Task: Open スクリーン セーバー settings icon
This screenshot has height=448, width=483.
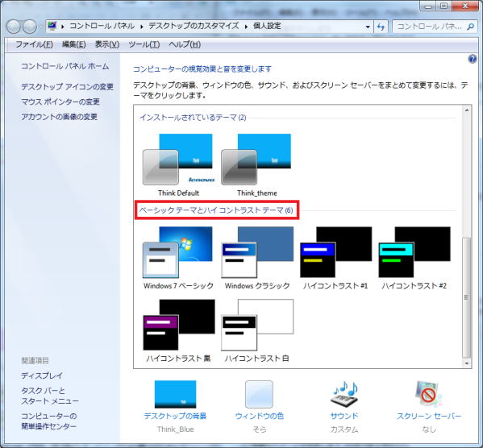Action: point(428,395)
